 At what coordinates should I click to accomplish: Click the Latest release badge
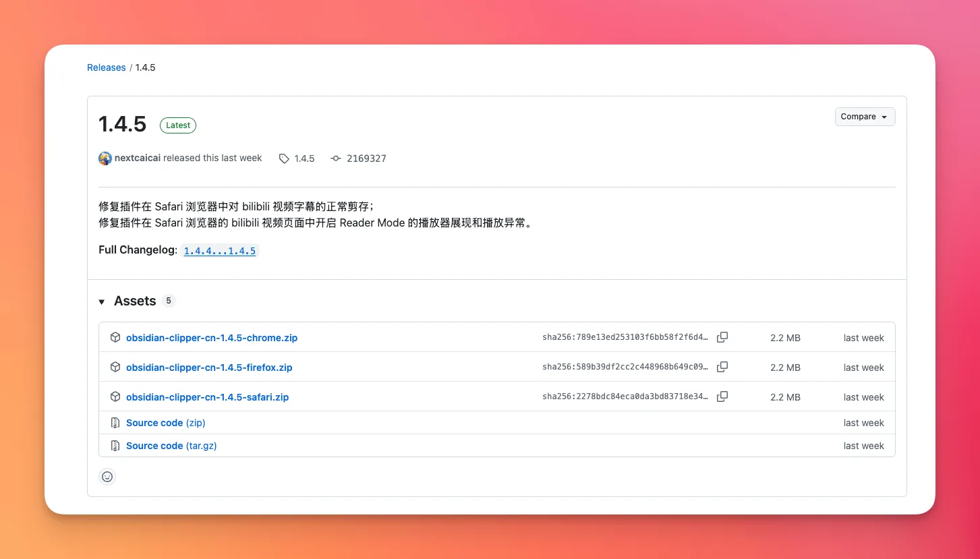click(178, 125)
